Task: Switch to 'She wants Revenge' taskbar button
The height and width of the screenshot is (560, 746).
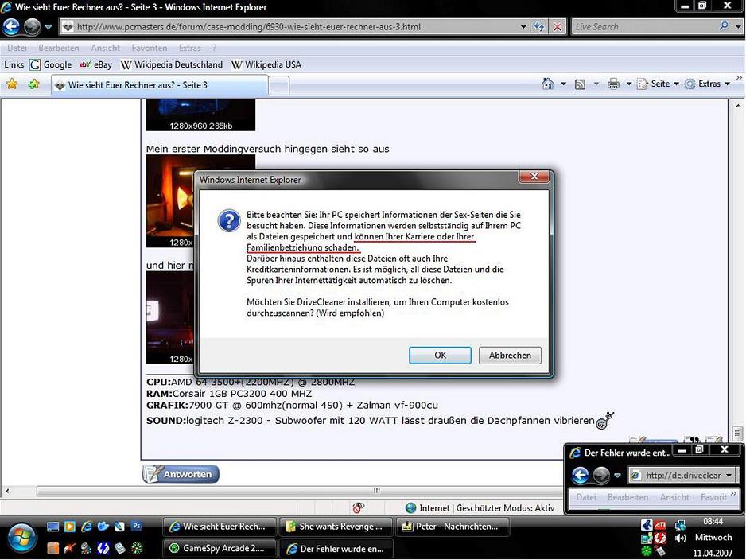Action: coord(336,527)
